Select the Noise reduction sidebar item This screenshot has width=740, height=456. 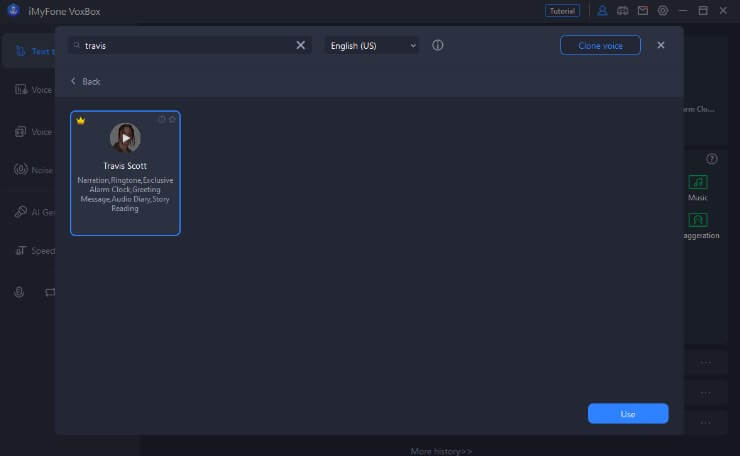coord(33,169)
